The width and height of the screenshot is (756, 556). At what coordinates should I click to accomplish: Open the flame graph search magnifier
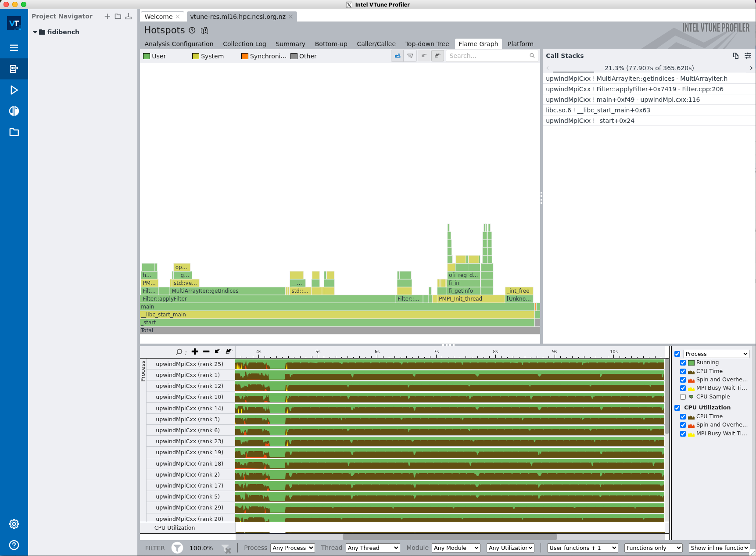[x=531, y=56]
